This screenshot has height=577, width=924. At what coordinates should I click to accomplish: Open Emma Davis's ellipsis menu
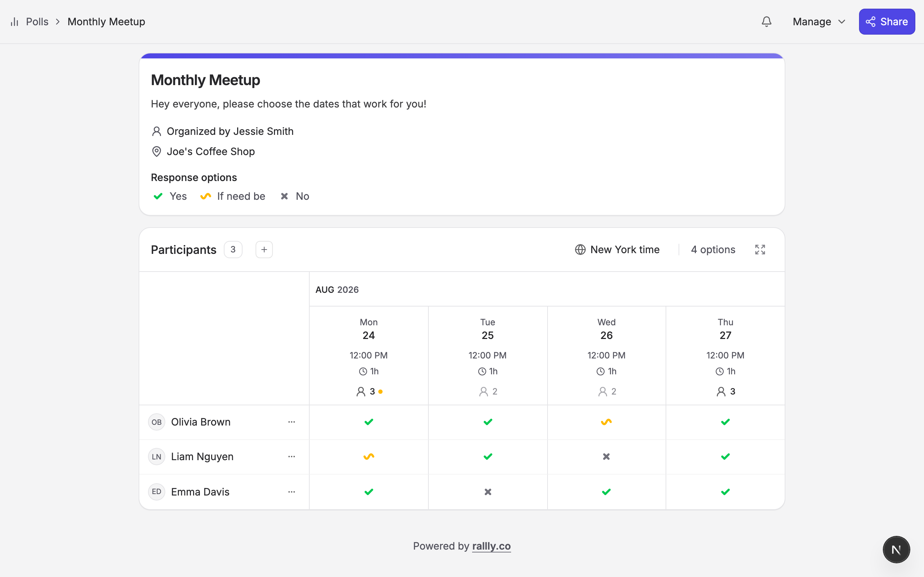[x=291, y=492]
